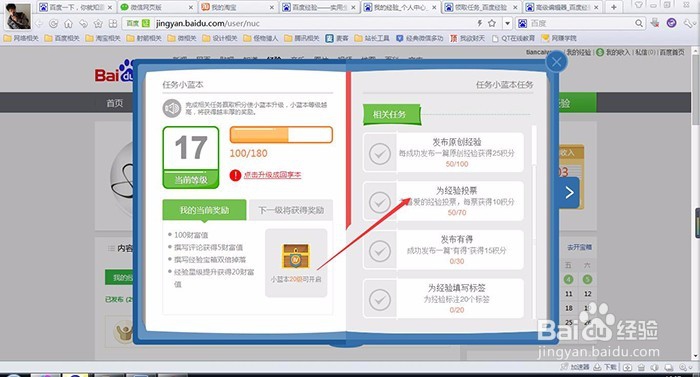Tick the checkmark for 发布原创经验 task
Viewport: 700px width, 377px height.
coord(380,154)
